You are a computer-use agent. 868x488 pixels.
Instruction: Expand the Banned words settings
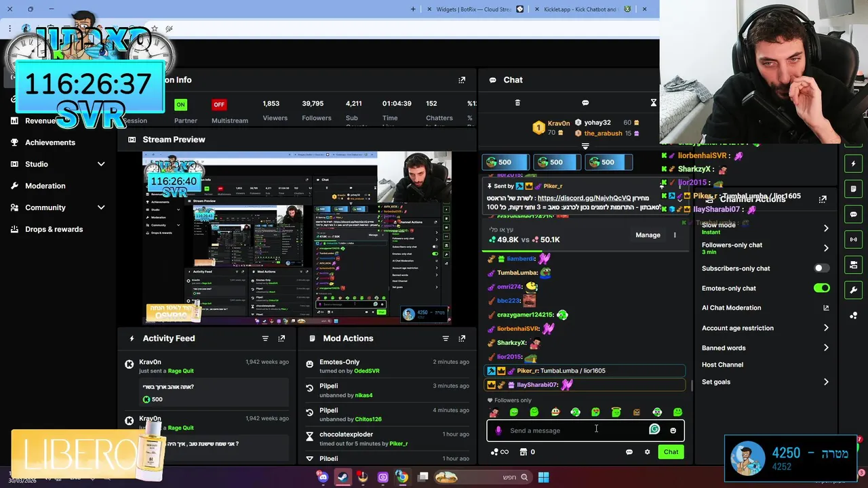[x=826, y=348]
